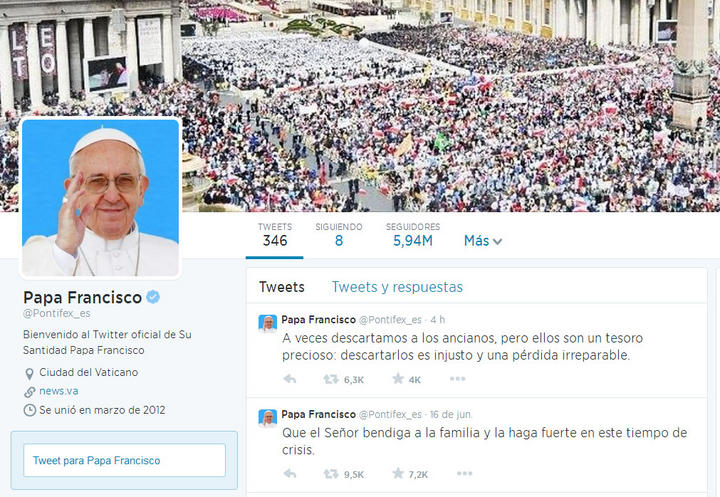Switch to Tweets y respuestas tab
Image resolution: width=720 pixels, height=497 pixels.
pyautogui.click(x=397, y=287)
